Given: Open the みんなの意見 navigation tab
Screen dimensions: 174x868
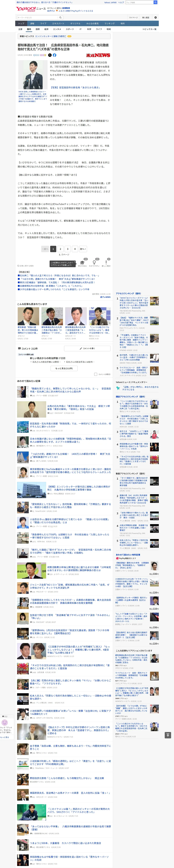Looking at the screenshot, I should point(92,24).
